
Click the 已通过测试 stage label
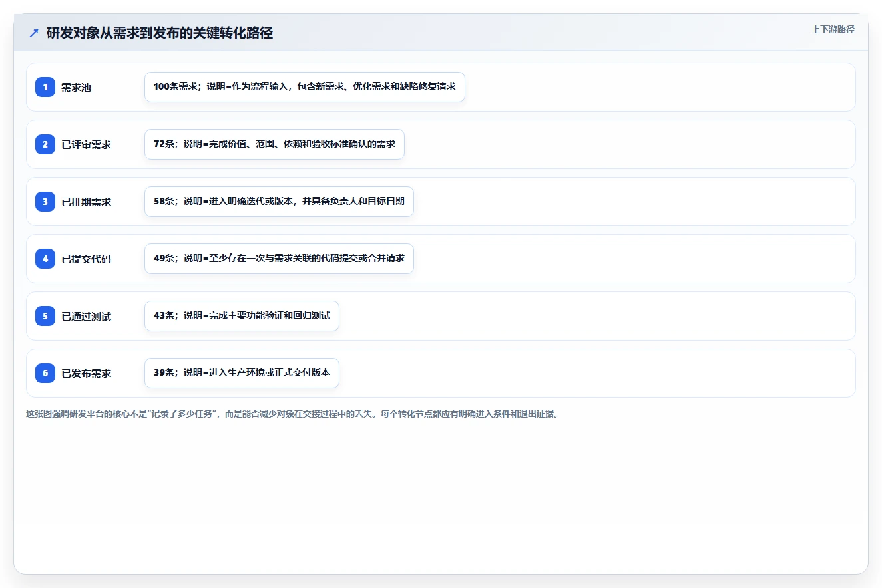(x=86, y=316)
